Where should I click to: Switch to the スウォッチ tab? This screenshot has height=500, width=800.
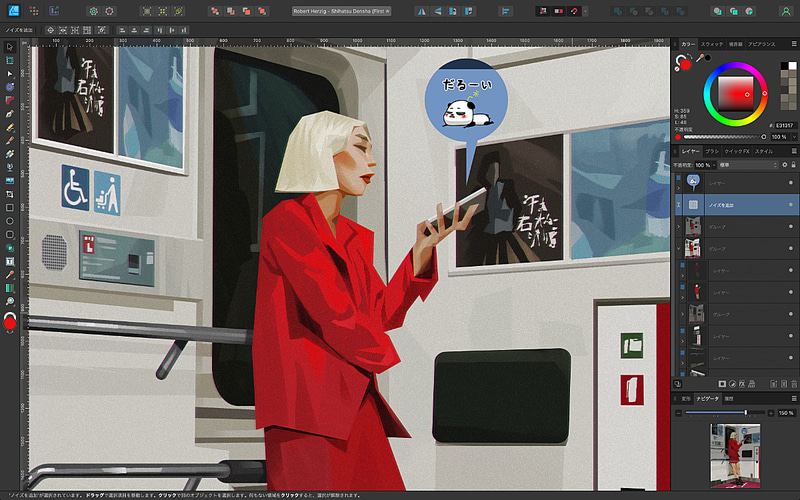[x=712, y=44]
